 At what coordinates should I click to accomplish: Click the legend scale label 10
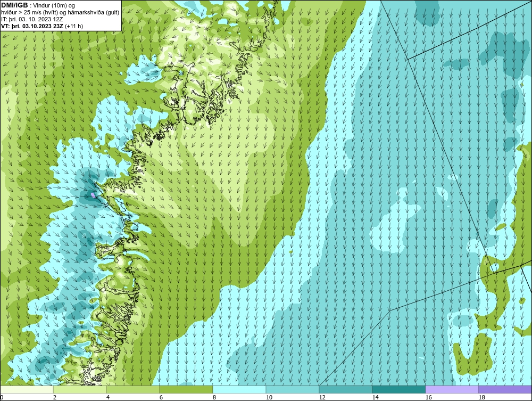(x=269, y=397)
